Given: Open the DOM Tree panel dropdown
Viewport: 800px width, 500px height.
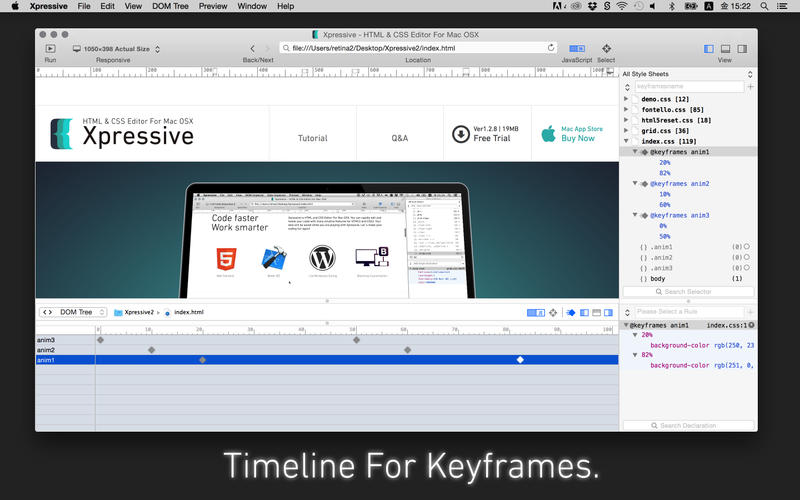Looking at the screenshot, I should pyautogui.click(x=72, y=312).
